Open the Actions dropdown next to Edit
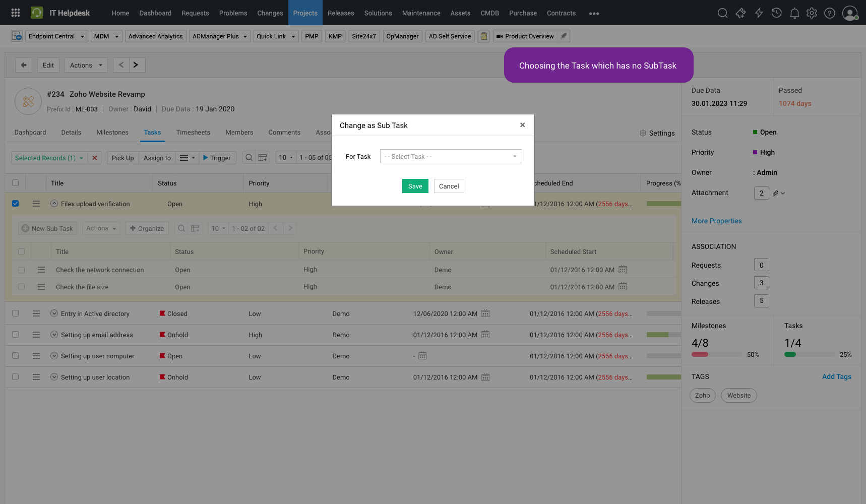Image resolution: width=866 pixels, height=504 pixels. coord(86,65)
